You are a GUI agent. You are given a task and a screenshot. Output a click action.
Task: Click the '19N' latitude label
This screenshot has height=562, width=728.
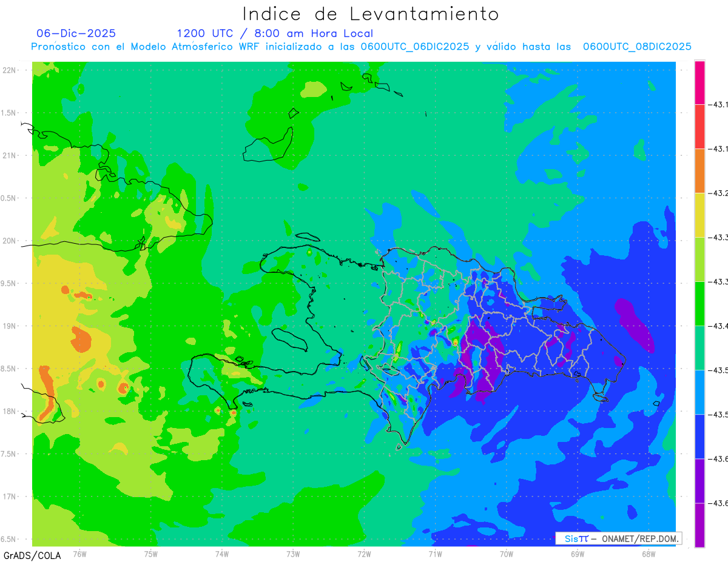click(x=10, y=326)
